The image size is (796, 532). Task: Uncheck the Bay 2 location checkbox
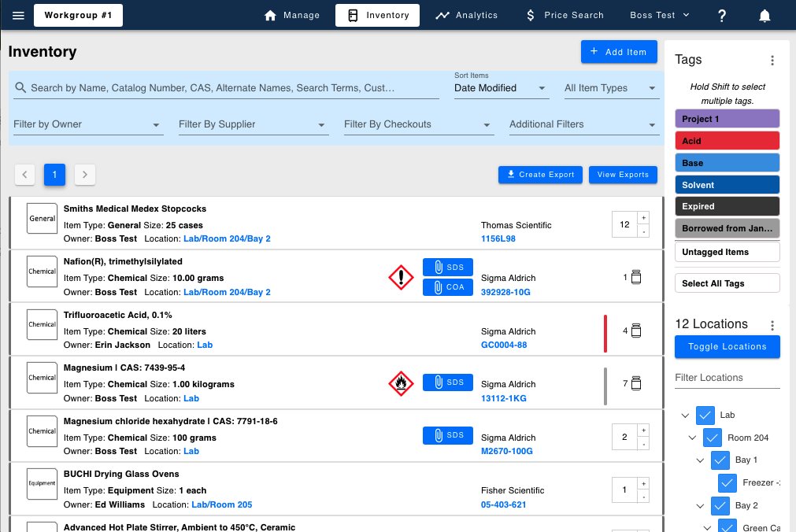click(x=720, y=505)
